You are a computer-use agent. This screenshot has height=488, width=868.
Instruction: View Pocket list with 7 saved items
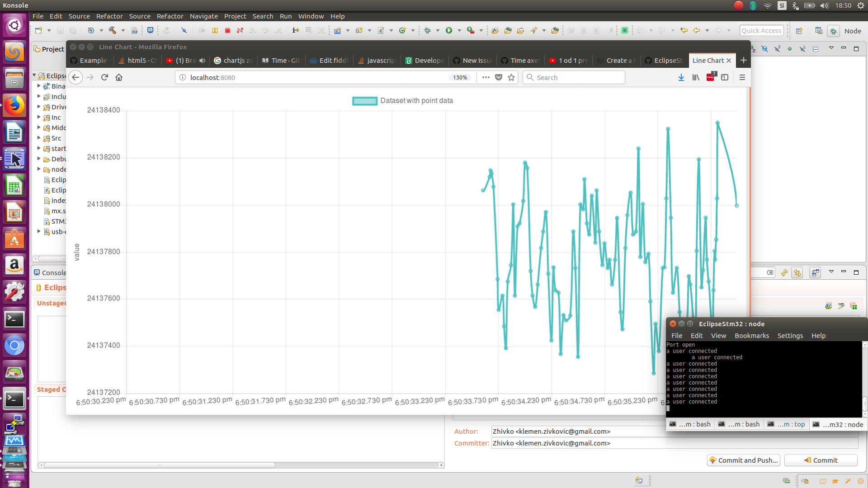[x=710, y=77]
